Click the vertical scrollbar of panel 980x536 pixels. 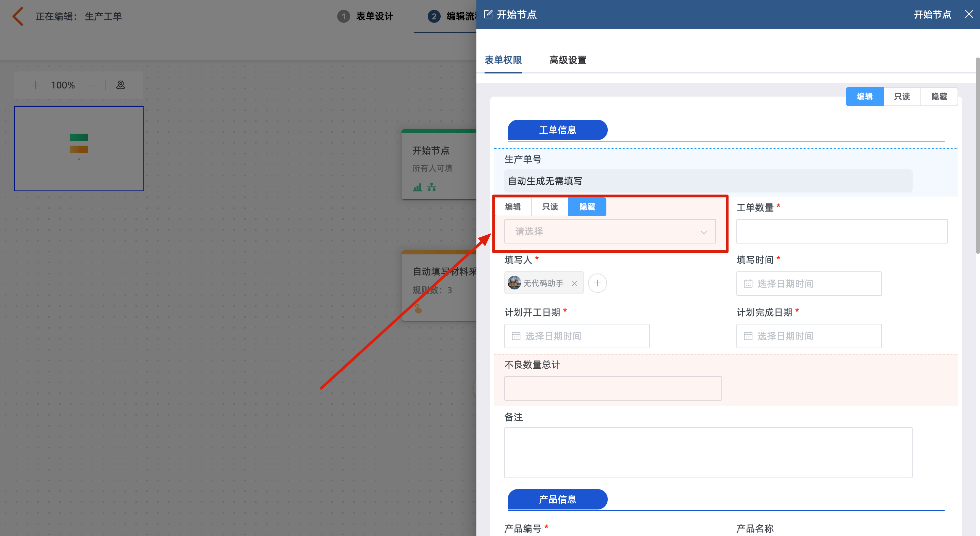(x=977, y=156)
